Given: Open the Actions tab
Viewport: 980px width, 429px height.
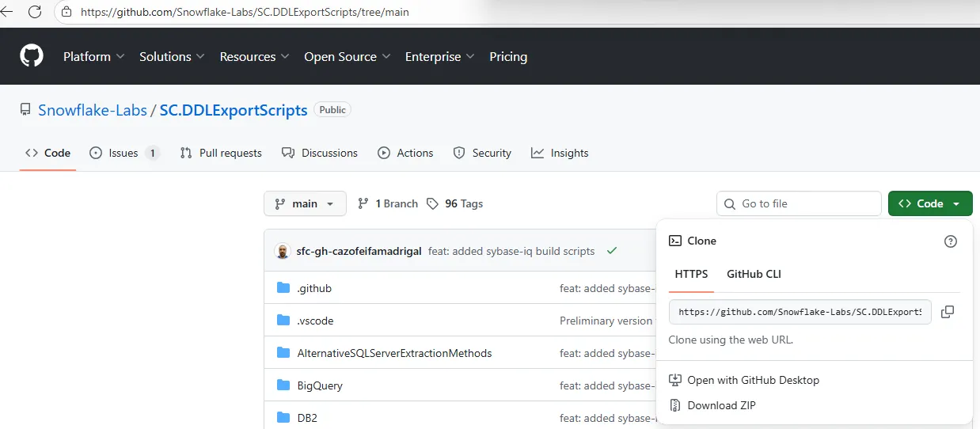Looking at the screenshot, I should click(405, 153).
